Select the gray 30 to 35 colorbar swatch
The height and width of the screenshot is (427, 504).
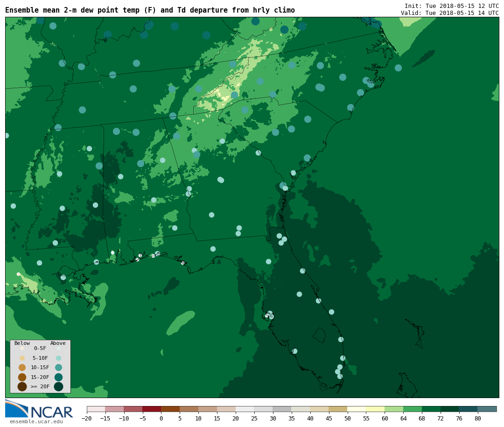tap(282, 409)
